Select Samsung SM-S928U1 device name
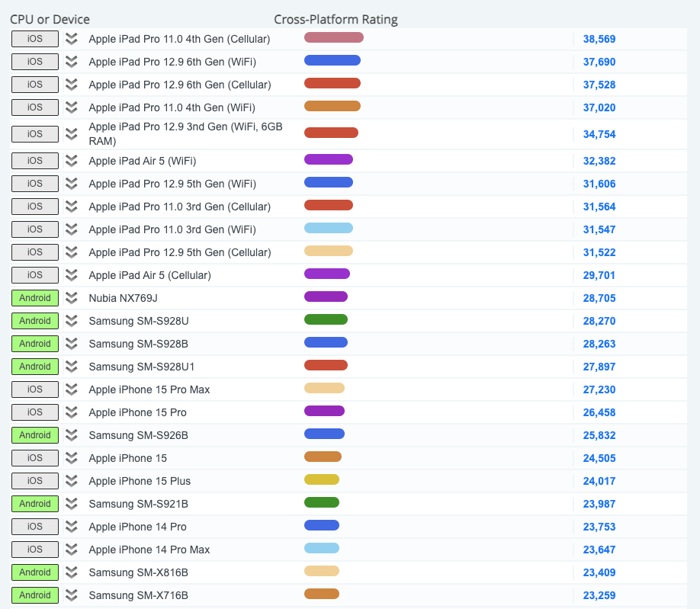 (x=142, y=367)
